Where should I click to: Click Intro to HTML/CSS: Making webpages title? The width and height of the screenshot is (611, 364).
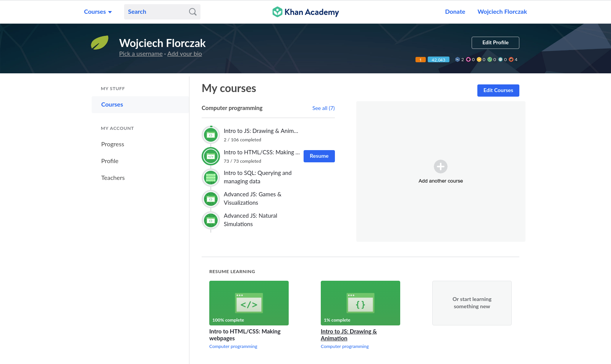245,335
